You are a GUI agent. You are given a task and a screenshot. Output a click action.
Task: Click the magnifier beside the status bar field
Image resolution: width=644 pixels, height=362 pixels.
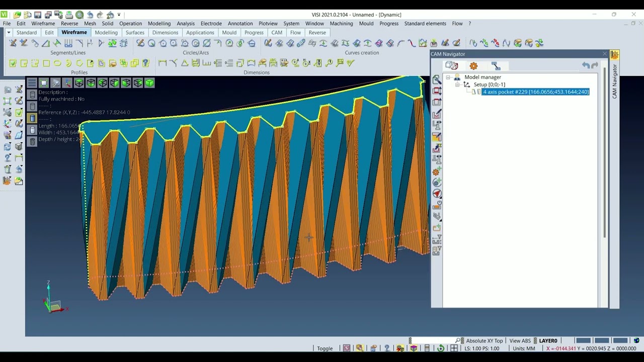click(x=458, y=341)
